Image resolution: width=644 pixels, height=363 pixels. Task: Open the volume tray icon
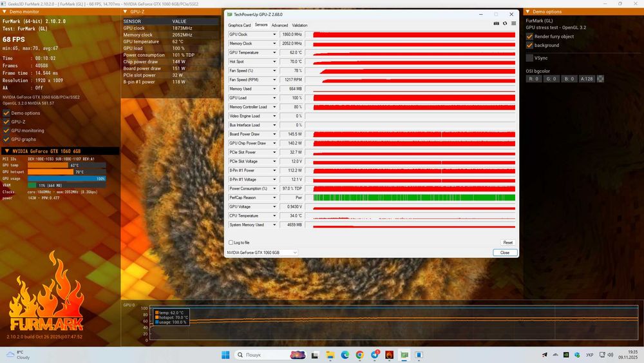click(x=611, y=355)
